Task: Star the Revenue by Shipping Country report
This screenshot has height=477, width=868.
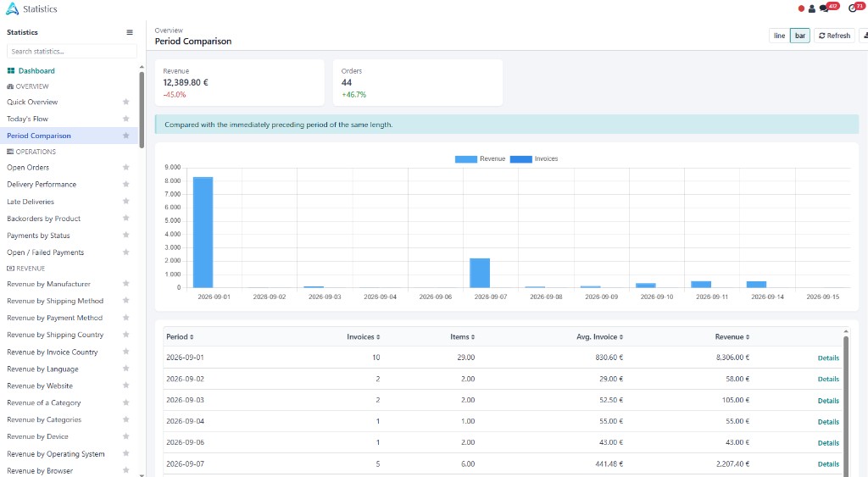Action: tap(125, 335)
